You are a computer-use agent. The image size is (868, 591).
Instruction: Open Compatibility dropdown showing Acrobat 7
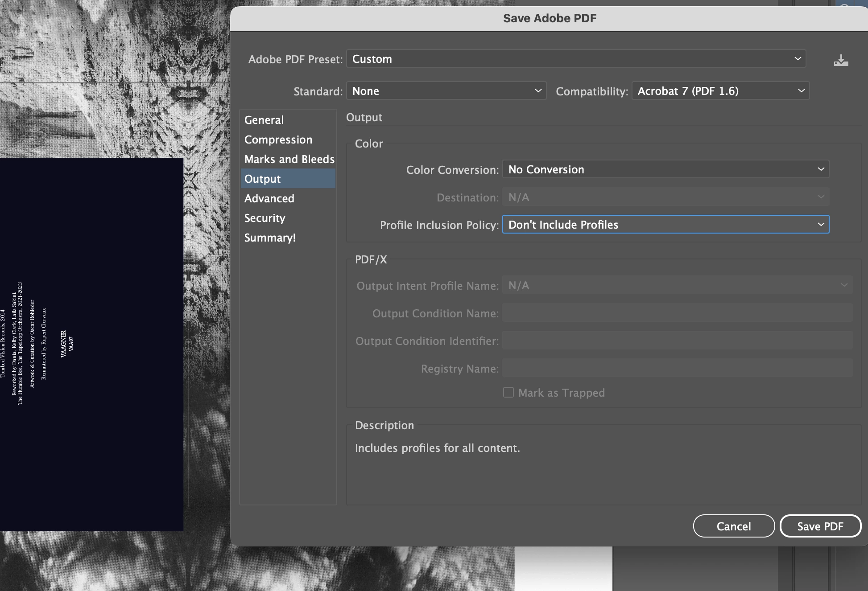point(720,91)
